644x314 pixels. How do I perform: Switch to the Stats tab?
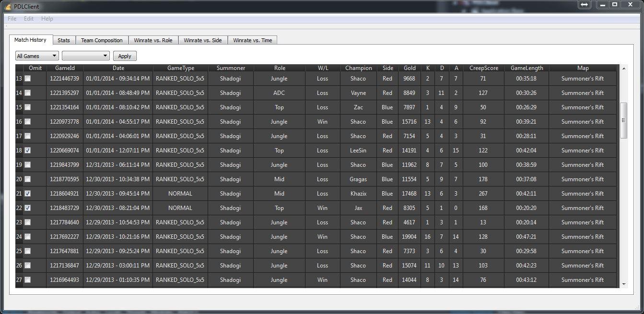(x=64, y=40)
